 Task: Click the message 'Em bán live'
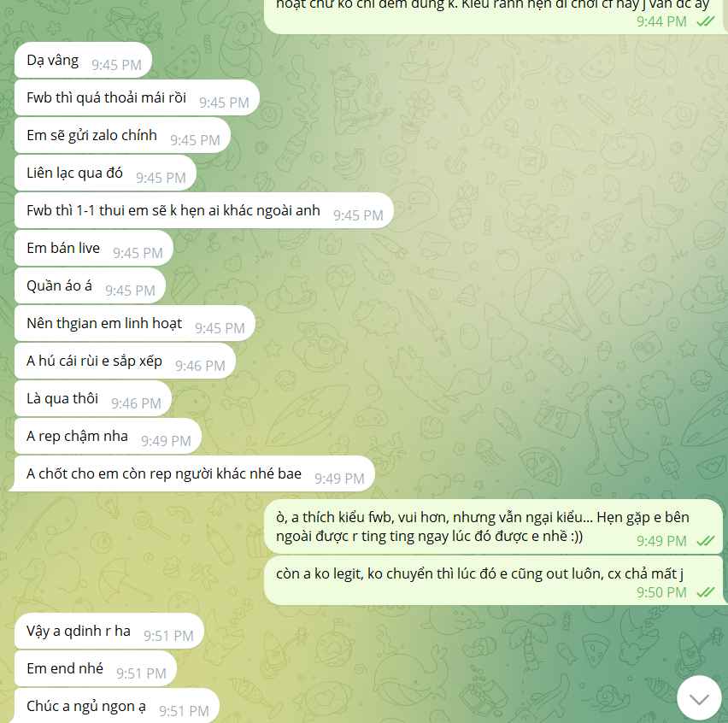(x=94, y=249)
